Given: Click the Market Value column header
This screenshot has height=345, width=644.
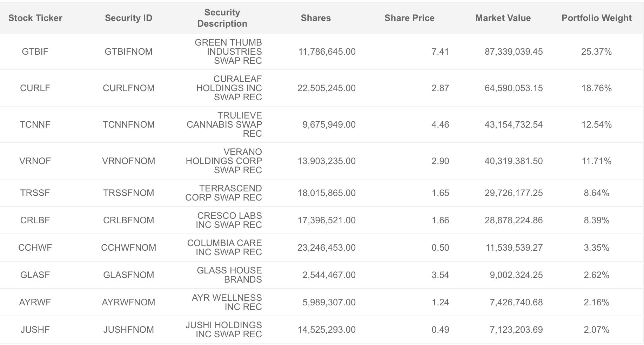Looking at the screenshot, I should pos(503,18).
